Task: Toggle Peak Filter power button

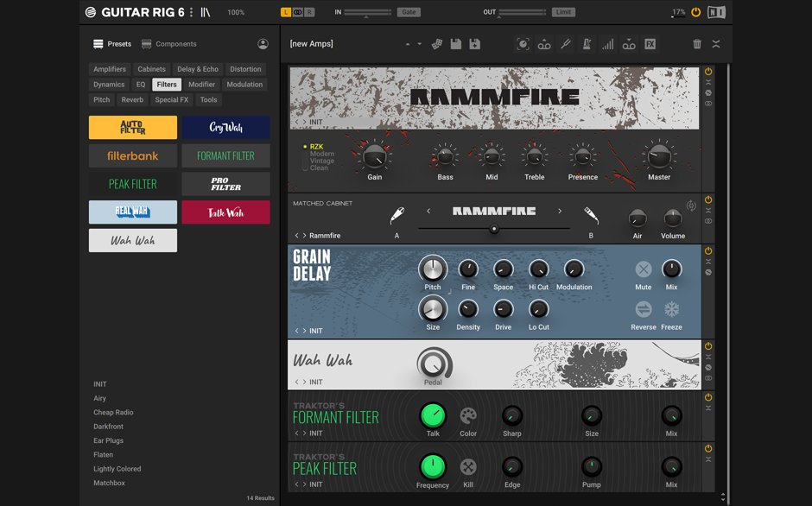Action: pos(708,449)
